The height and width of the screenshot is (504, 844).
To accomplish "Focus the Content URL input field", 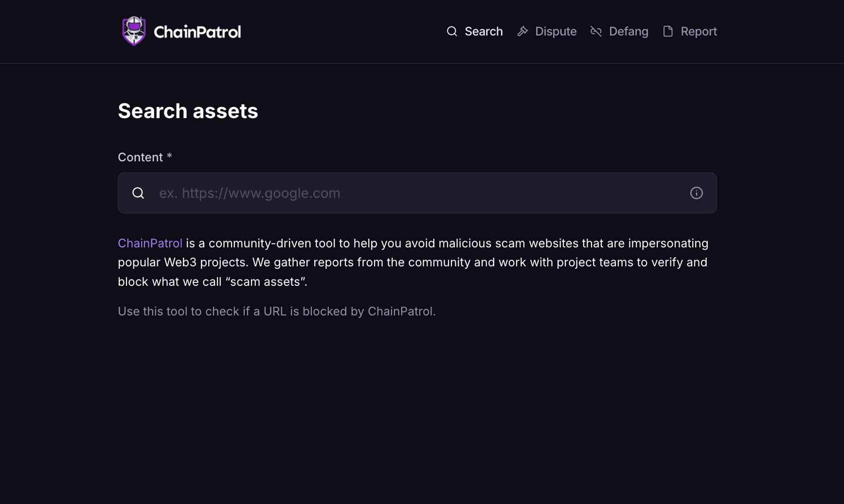I will click(x=417, y=193).
